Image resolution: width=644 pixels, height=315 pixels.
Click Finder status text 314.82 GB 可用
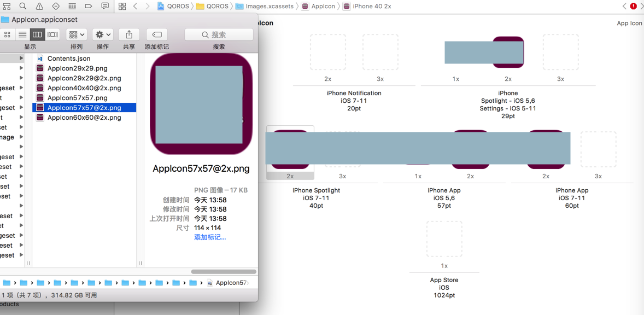pos(74,295)
